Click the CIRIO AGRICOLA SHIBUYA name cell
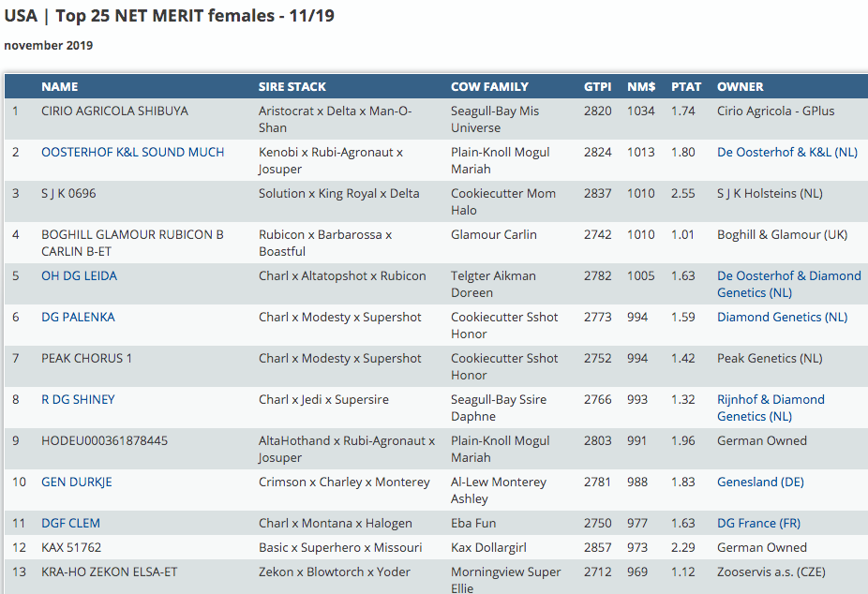Image resolution: width=868 pixels, height=594 pixels. pyautogui.click(x=114, y=111)
